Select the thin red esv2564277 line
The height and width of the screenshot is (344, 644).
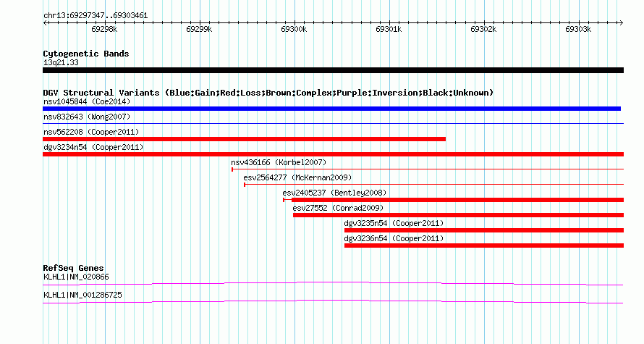click(x=433, y=185)
